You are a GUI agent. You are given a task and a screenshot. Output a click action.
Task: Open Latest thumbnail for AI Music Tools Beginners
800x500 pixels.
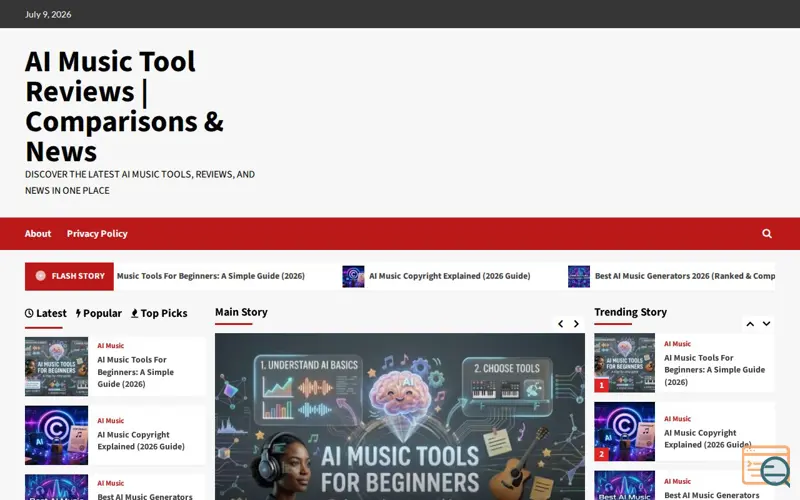tap(56, 366)
